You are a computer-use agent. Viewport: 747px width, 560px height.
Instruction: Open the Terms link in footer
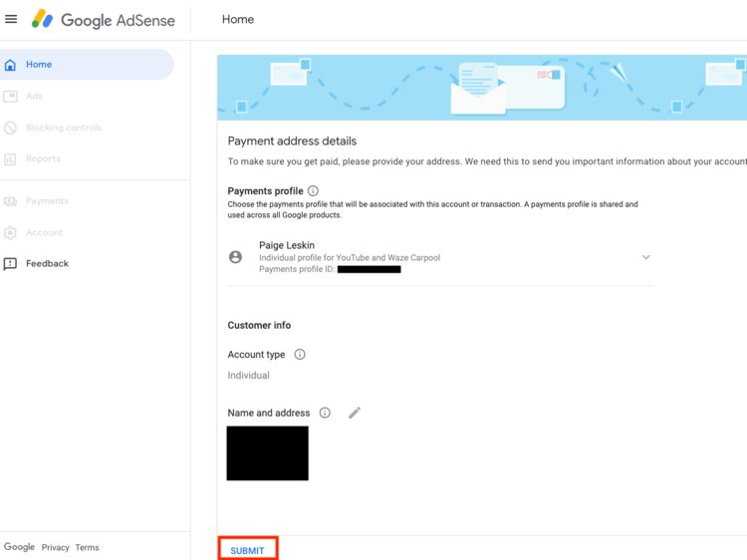tap(88, 547)
